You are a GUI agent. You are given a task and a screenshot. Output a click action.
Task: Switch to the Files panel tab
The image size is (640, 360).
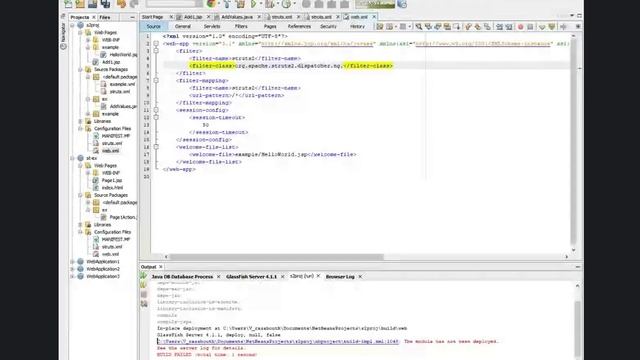[x=104, y=17]
